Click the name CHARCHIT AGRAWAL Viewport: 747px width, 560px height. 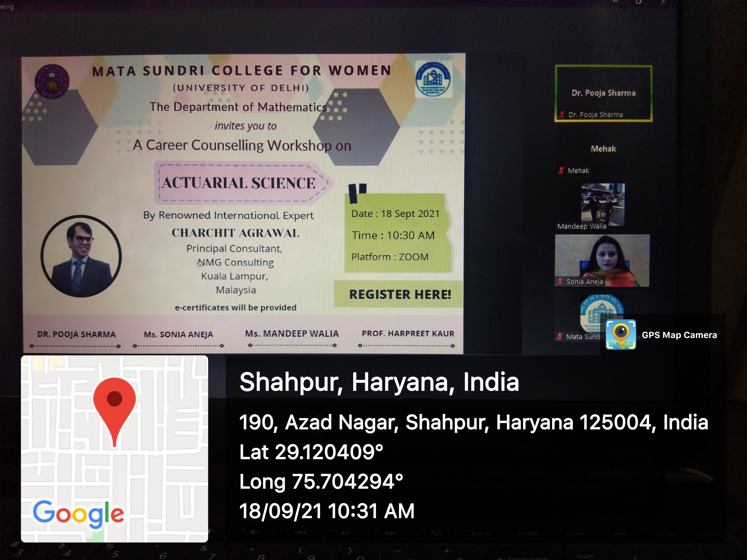pos(235,233)
